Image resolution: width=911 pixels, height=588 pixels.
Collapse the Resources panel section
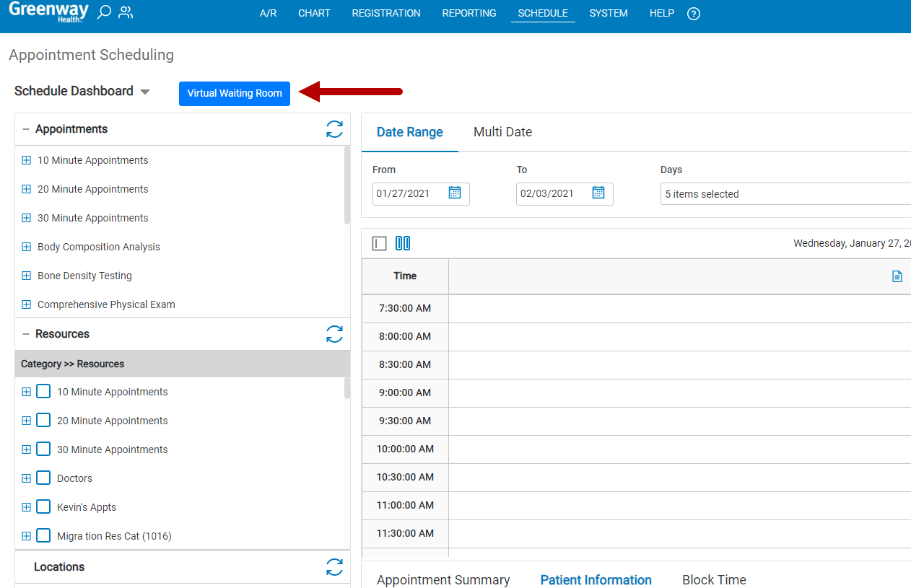(x=26, y=334)
